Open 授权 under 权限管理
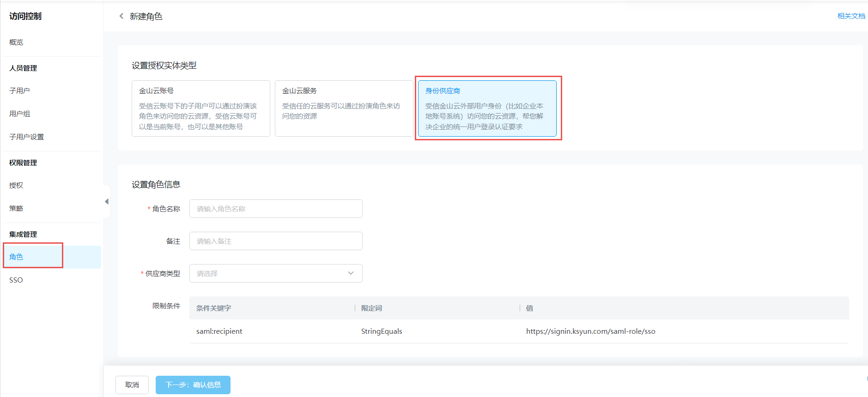 click(16, 186)
